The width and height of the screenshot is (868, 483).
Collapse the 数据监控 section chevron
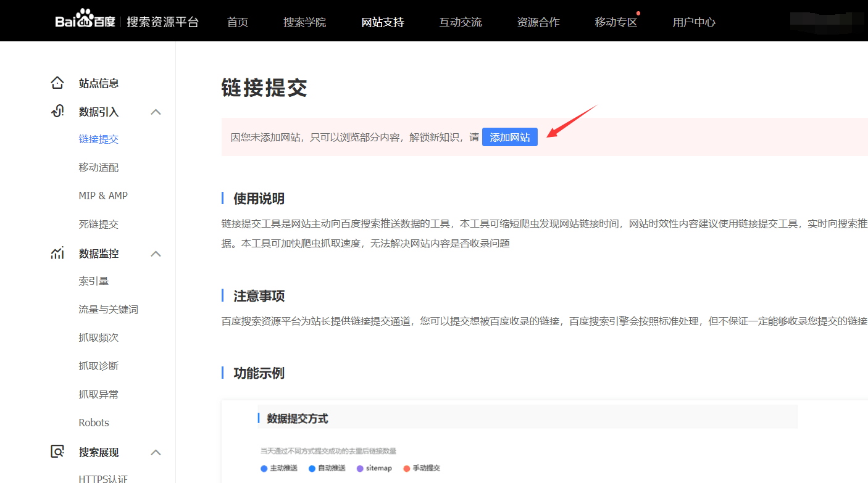(156, 253)
